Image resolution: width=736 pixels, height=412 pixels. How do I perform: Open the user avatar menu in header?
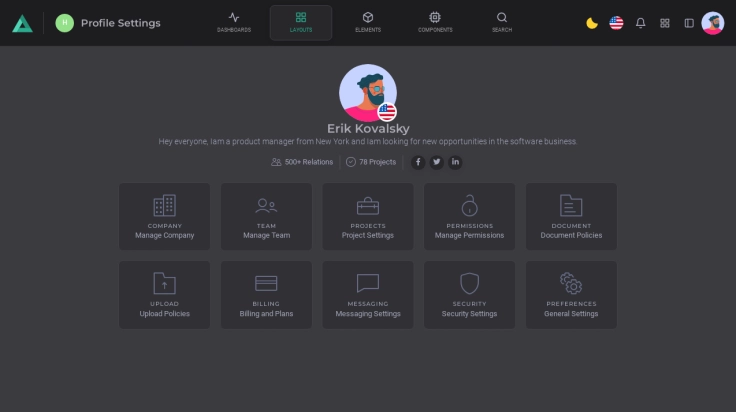[713, 23]
